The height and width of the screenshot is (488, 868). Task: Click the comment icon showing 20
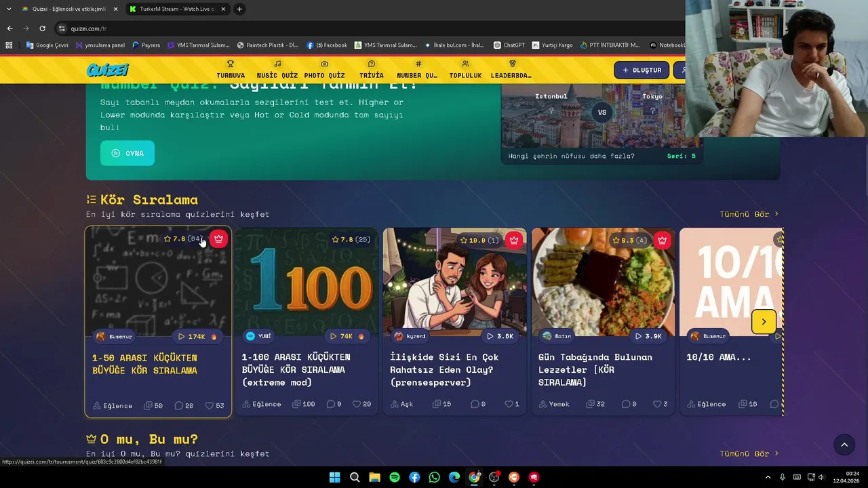point(179,405)
